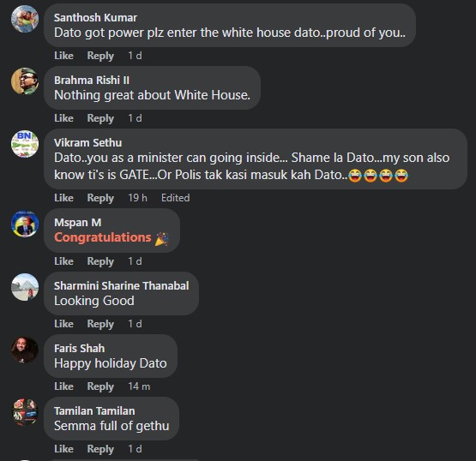Open Mspan M's profile avatar
This screenshot has height=461, width=476.
[25, 224]
